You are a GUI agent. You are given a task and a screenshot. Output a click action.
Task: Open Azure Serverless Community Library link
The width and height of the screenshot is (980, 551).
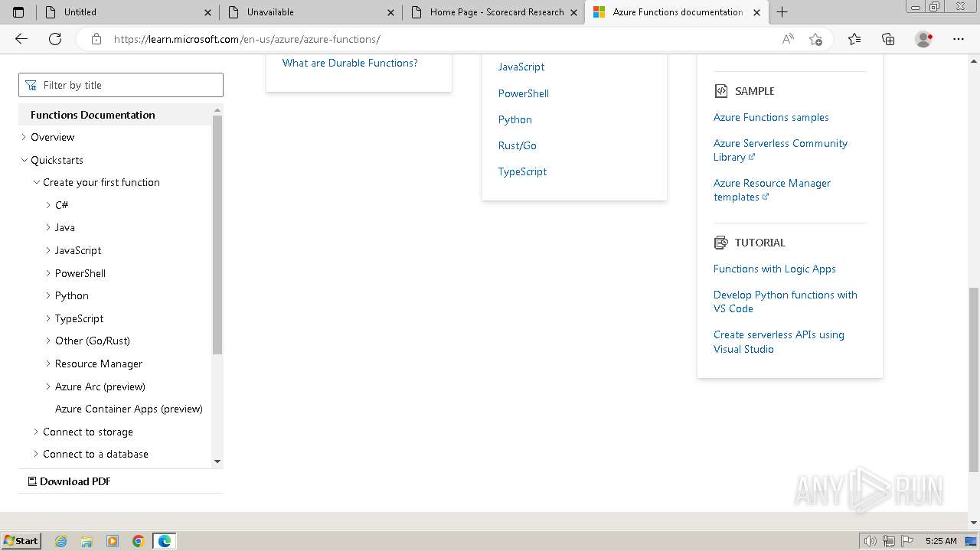[780, 150]
